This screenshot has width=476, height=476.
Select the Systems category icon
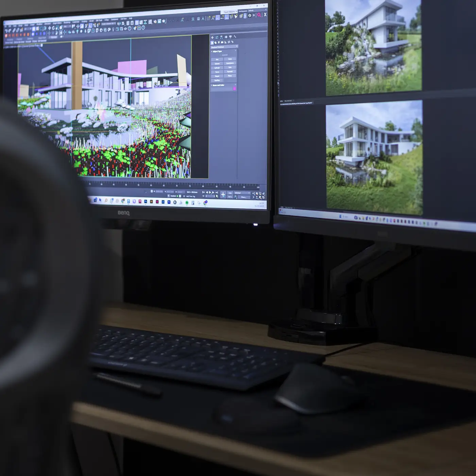pyautogui.click(x=232, y=42)
